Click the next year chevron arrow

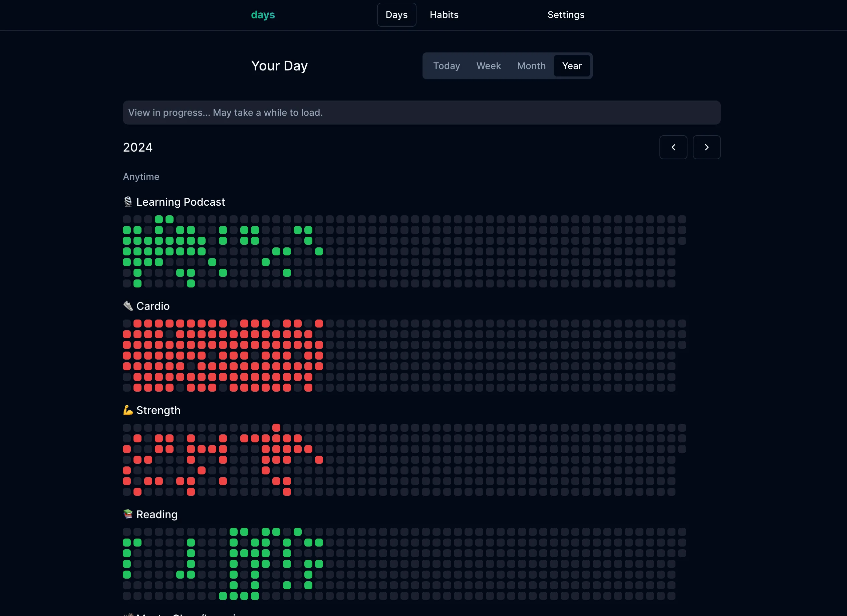(x=706, y=147)
